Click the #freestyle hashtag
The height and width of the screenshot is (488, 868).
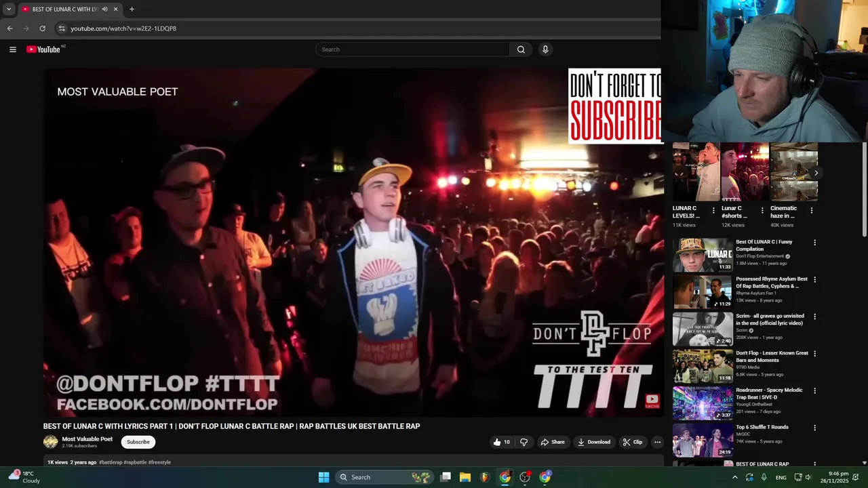[x=159, y=462]
